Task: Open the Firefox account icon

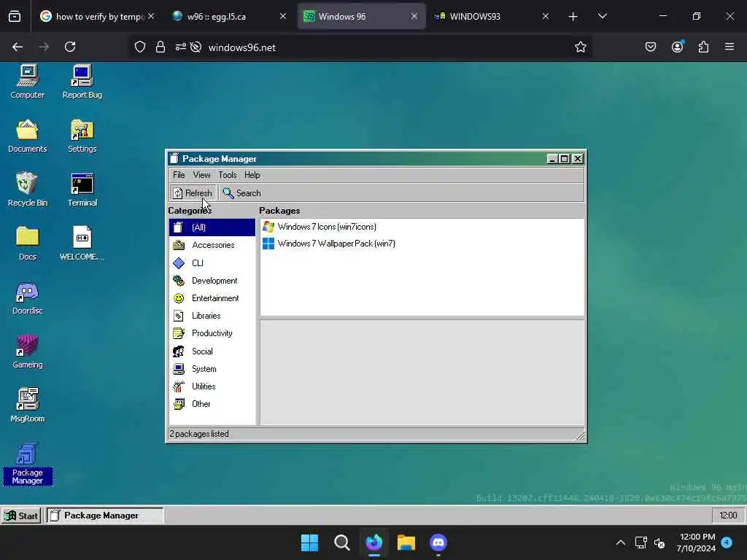Action: (677, 47)
